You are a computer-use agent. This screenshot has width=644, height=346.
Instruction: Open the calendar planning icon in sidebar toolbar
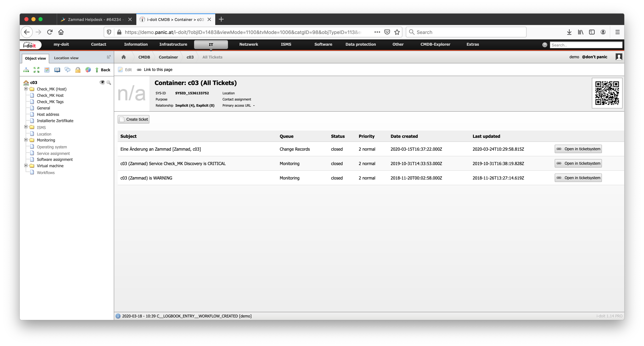(47, 70)
